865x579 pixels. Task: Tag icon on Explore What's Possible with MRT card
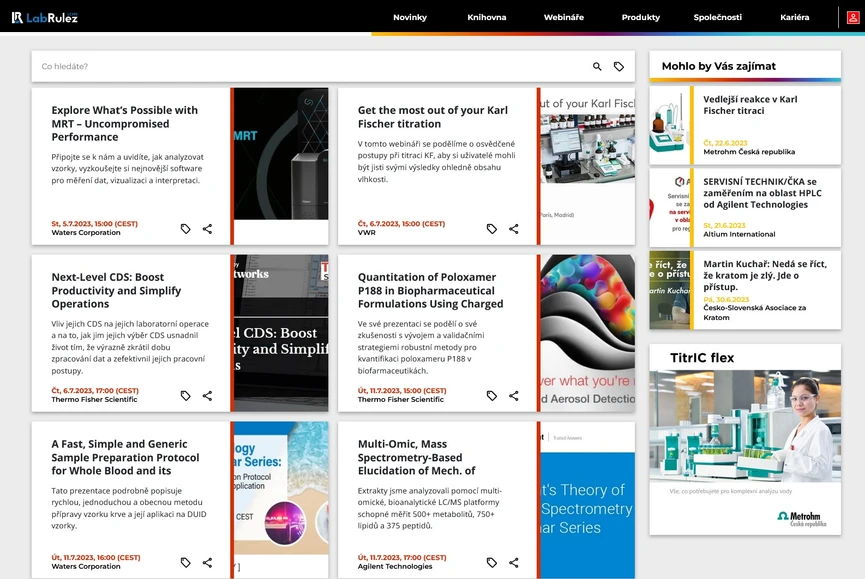pos(185,228)
